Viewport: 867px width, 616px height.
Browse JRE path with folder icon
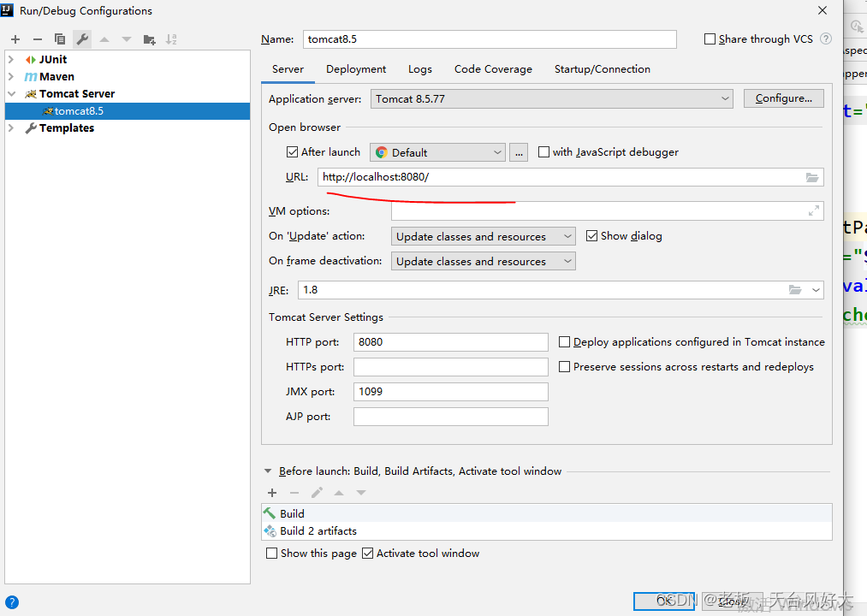pyautogui.click(x=795, y=290)
